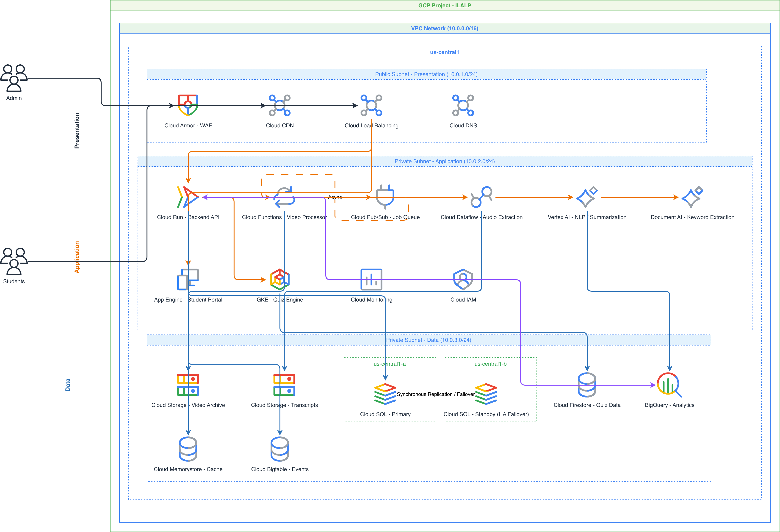Click the 'us-central1' region label
The image size is (780, 532).
coord(444,52)
